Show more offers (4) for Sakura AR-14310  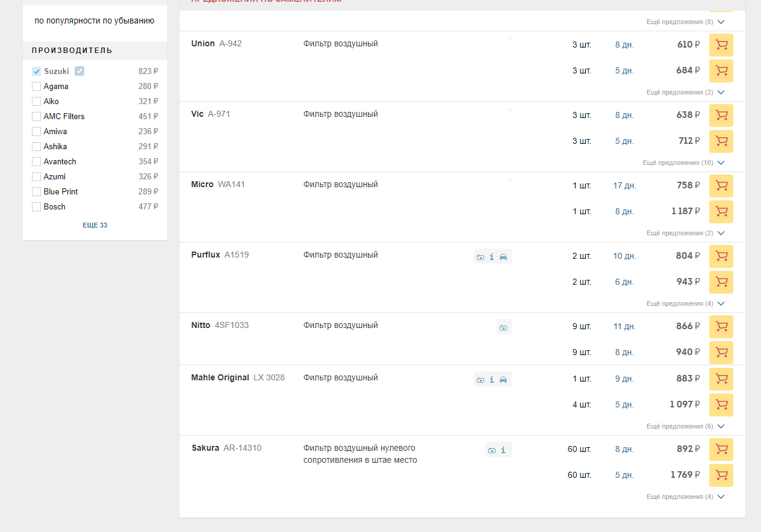click(685, 496)
